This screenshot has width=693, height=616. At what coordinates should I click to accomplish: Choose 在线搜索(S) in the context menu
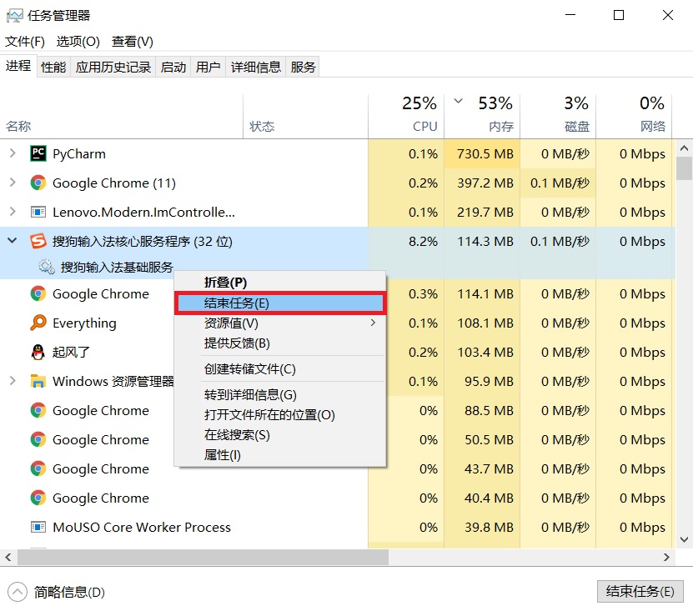[x=279, y=435]
